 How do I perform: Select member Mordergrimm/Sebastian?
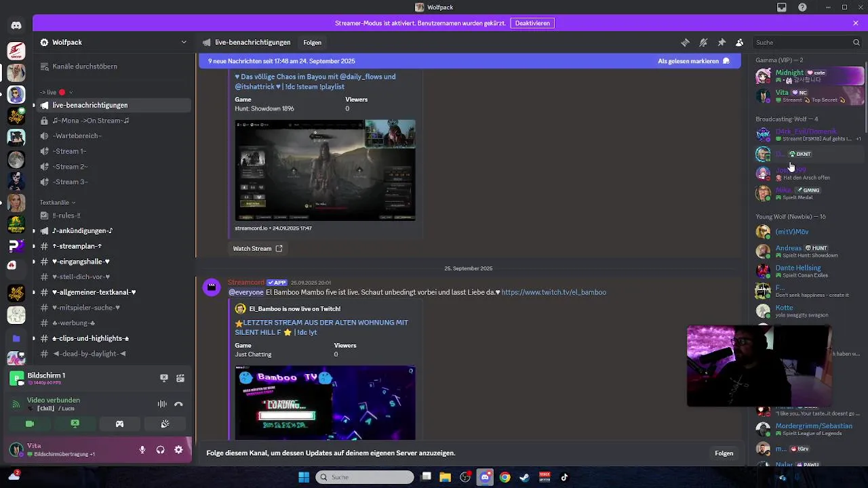point(809,429)
